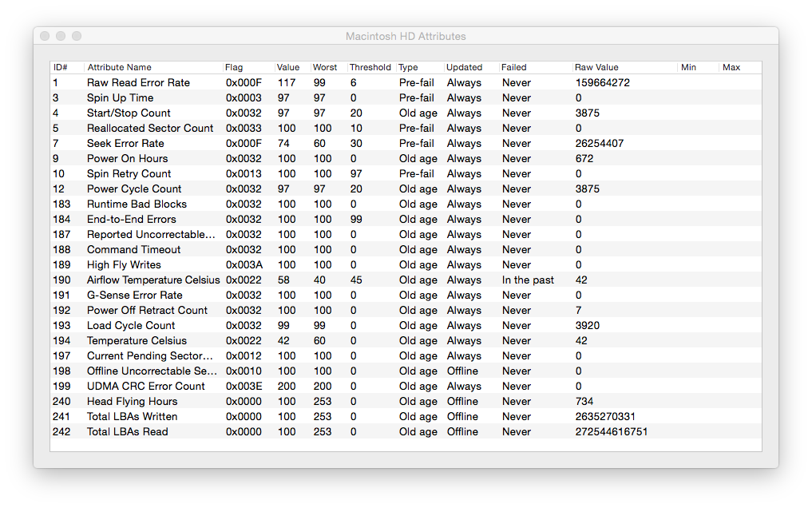812x508 pixels.
Task: Select the High Fly Writes row
Action: click(406, 264)
